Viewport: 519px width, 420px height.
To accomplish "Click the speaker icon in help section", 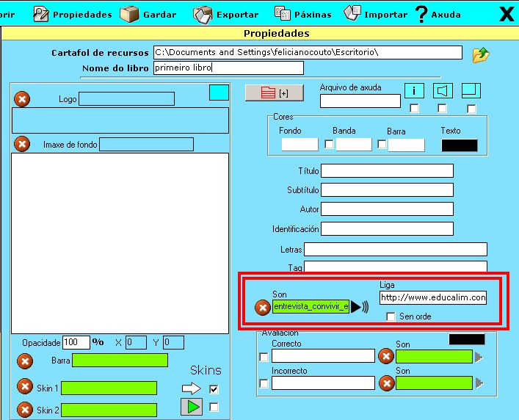I will (443, 91).
